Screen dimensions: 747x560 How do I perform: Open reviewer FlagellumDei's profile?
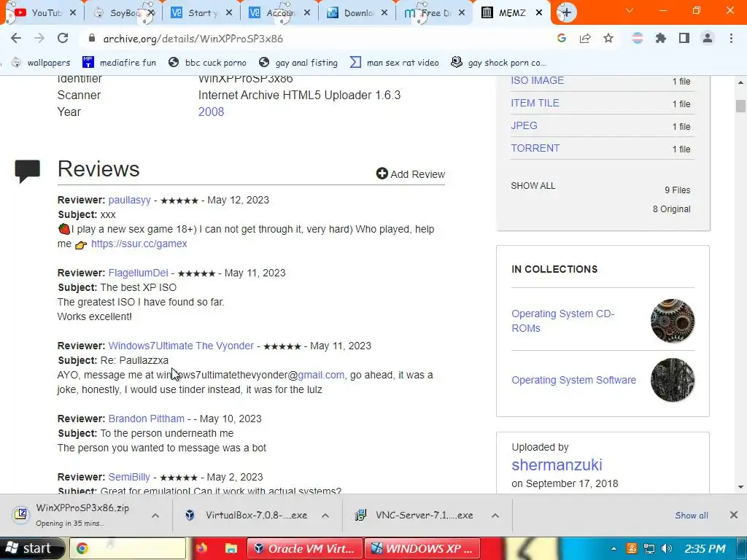pyautogui.click(x=138, y=273)
